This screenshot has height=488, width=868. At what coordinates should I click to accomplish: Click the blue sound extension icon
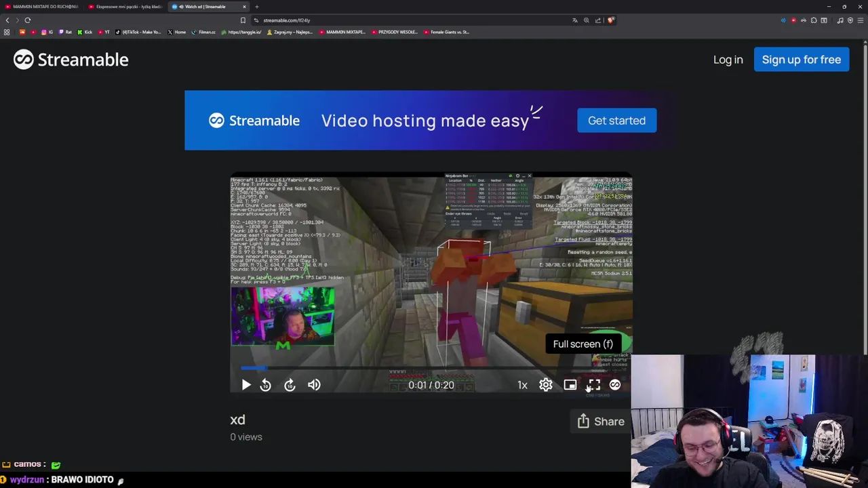point(783,20)
